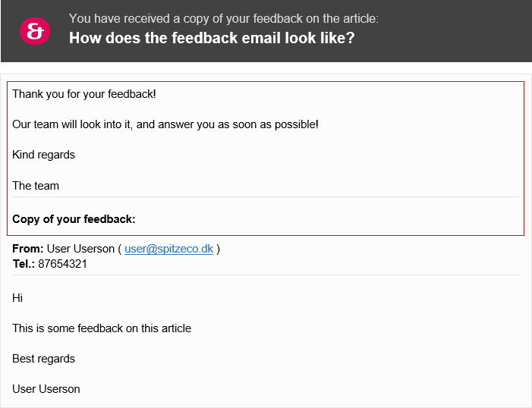Screen dimensions: 532x408
Task: Click the pink ampersand logo icon
Action: pos(35,31)
